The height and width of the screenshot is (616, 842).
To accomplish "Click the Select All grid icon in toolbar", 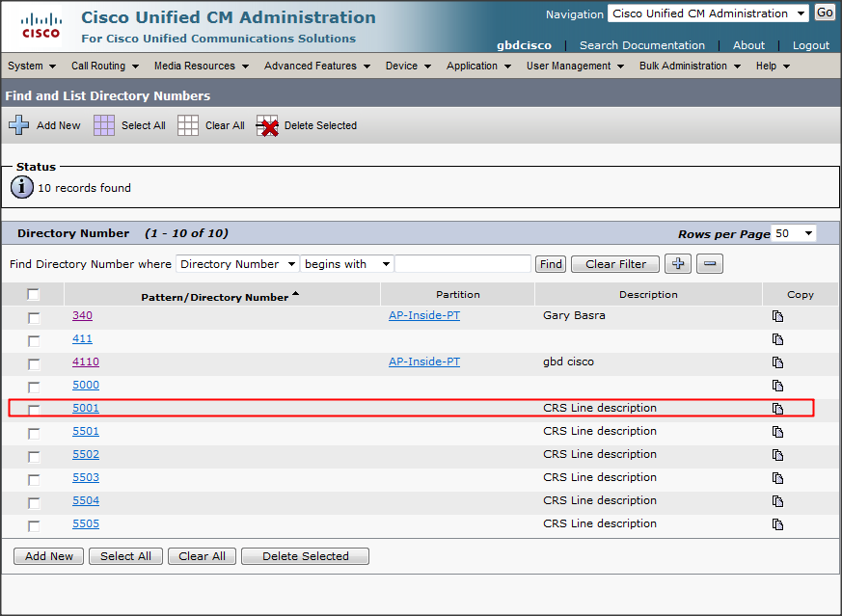I will tap(104, 125).
